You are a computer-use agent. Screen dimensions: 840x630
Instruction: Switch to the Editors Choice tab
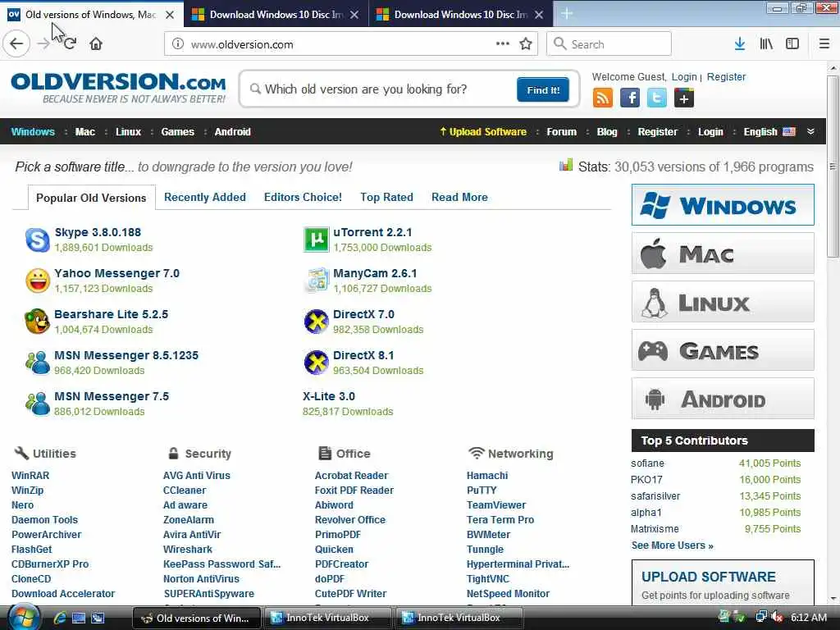(303, 197)
